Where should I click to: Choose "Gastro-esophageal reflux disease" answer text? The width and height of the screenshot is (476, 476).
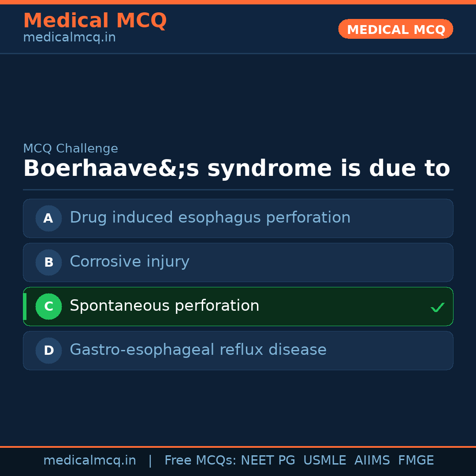[198, 350]
